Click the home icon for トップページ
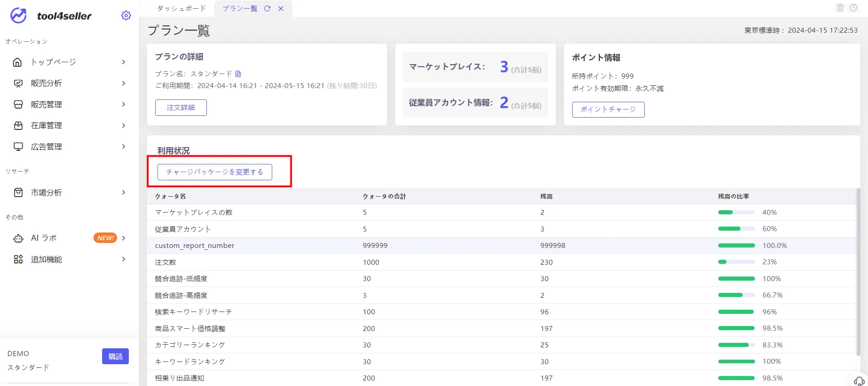This screenshot has width=868, height=386. click(18, 62)
